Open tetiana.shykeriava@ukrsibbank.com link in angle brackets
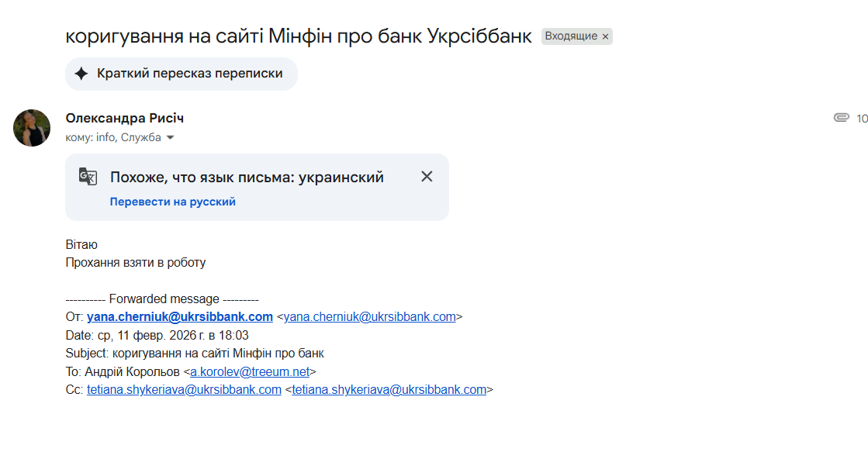 389,390
